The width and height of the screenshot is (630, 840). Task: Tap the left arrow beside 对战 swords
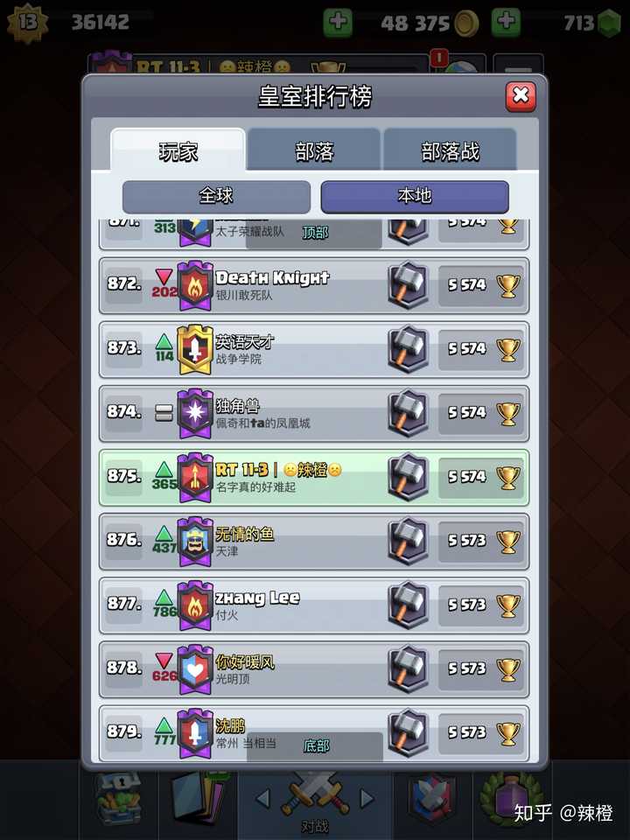tap(263, 799)
